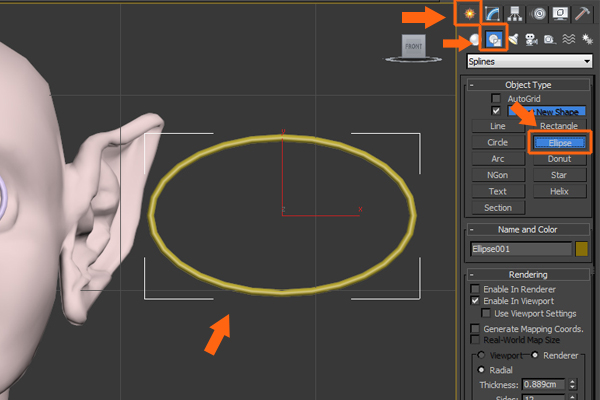Choose the Rectangle spline button
The image size is (600, 400).
coord(559,126)
